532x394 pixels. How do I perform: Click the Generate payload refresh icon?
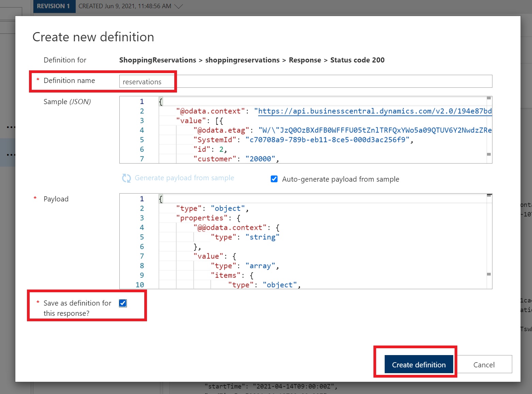pos(127,178)
